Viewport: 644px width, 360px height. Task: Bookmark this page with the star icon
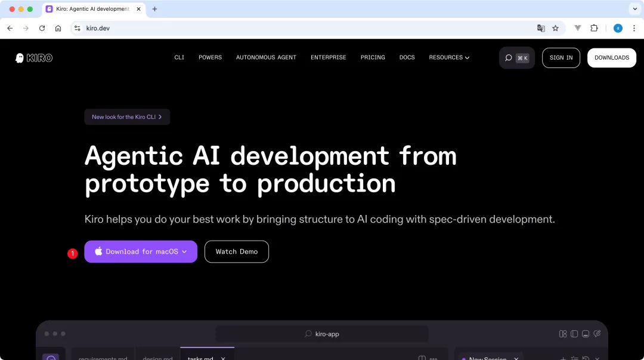[x=555, y=28]
